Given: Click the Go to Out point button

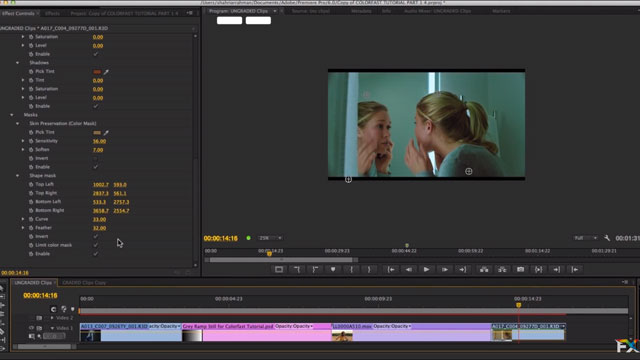Looking at the screenshot, I should [x=462, y=269].
